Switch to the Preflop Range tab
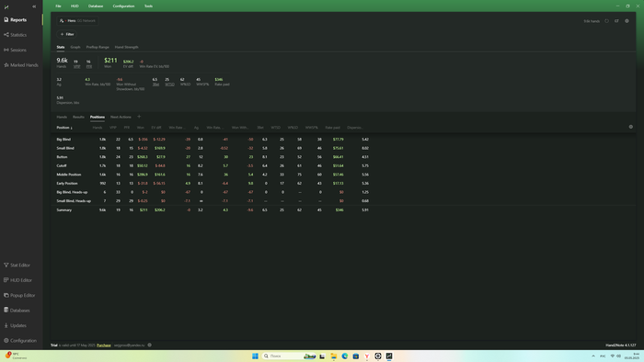The height and width of the screenshot is (362, 644). [98, 47]
